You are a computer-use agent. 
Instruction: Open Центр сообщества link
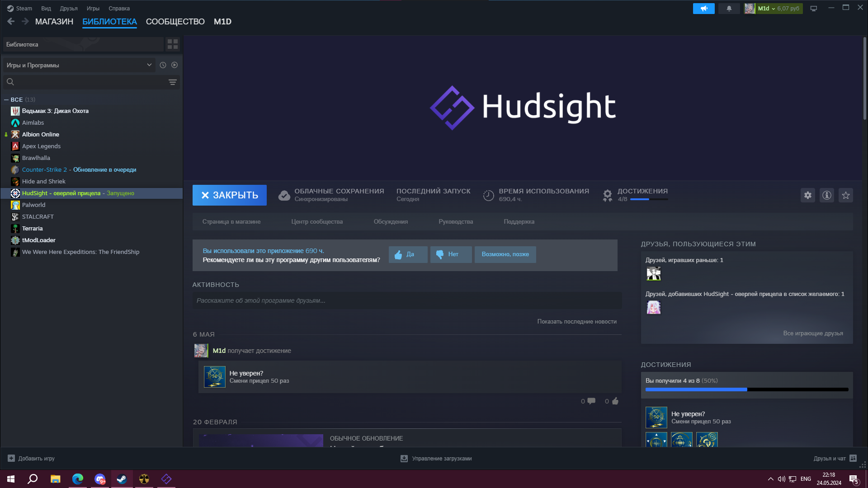pyautogui.click(x=317, y=221)
